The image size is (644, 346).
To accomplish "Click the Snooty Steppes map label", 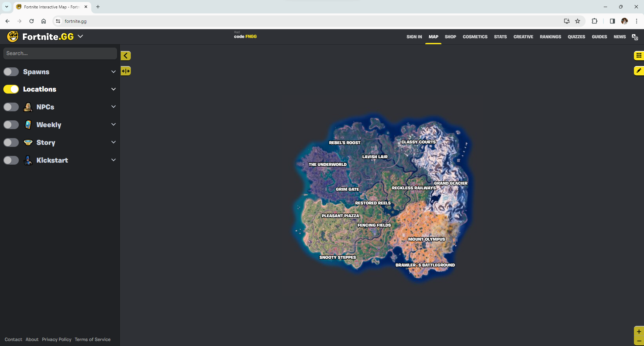I will (338, 257).
